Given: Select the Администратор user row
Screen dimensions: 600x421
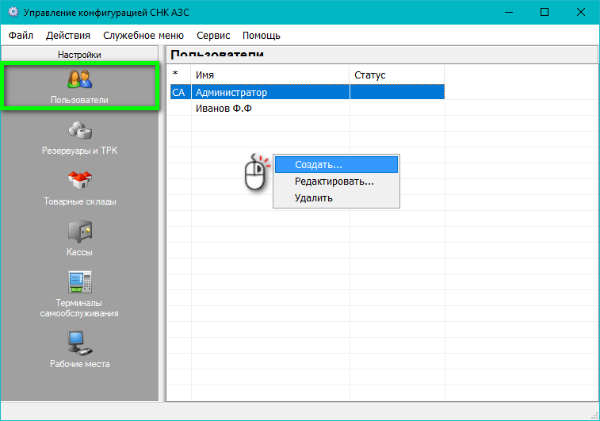Looking at the screenshot, I should point(270,92).
